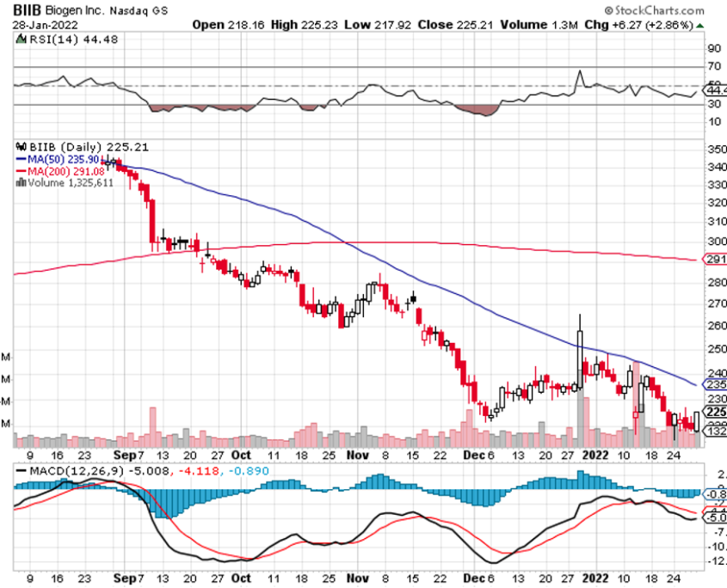The height and width of the screenshot is (588, 727).
Task: Click the MA(200) 291.08 legend text
Action: [66, 171]
